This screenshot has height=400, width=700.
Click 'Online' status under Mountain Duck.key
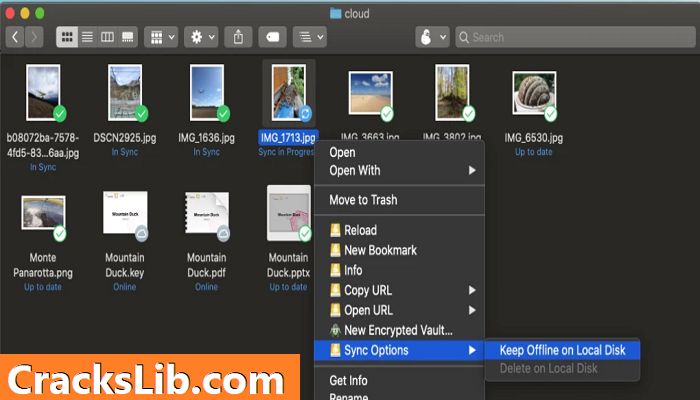click(125, 287)
